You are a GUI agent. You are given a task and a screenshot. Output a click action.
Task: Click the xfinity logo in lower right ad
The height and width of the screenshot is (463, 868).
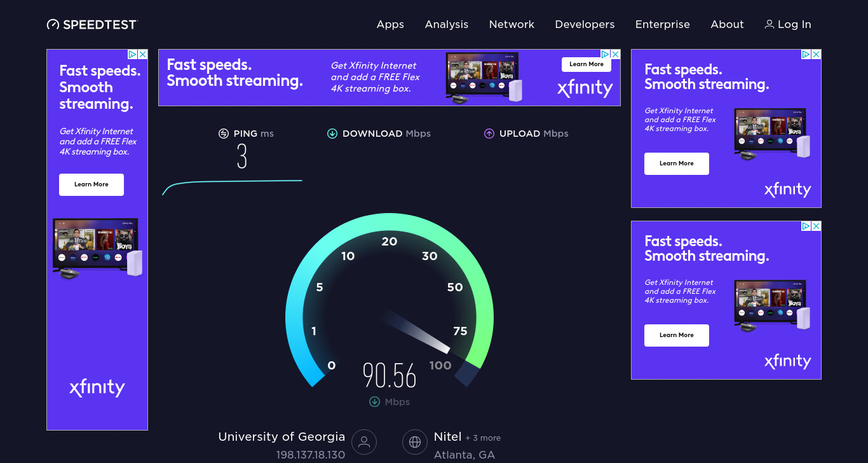tap(787, 361)
